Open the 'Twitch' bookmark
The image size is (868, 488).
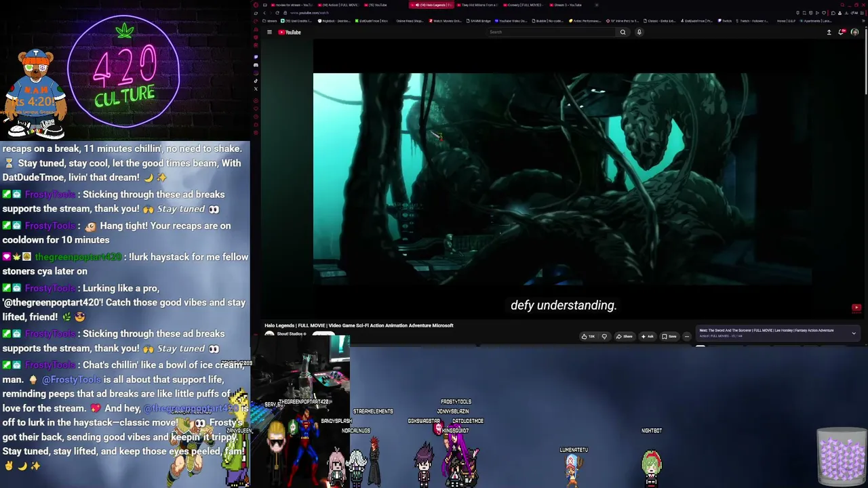point(724,21)
